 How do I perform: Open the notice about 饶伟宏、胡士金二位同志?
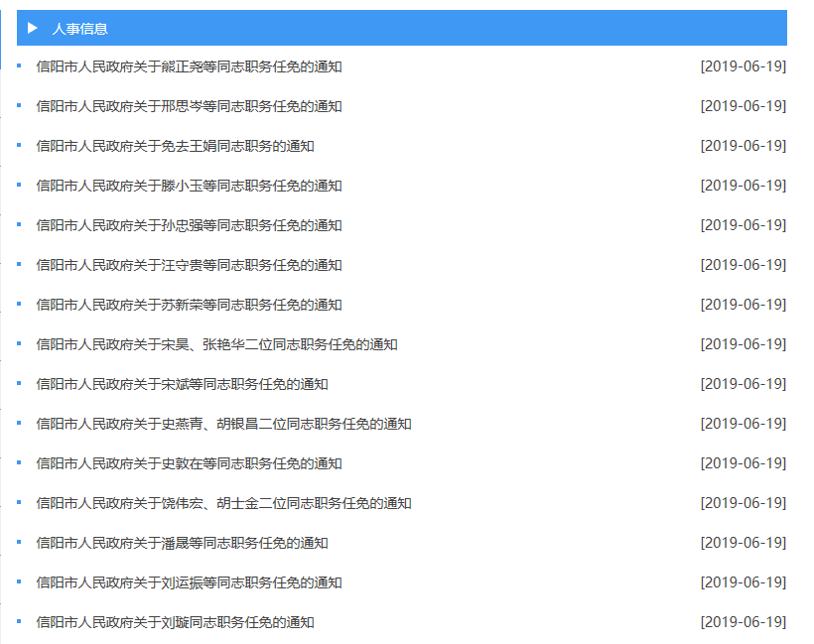(x=223, y=503)
